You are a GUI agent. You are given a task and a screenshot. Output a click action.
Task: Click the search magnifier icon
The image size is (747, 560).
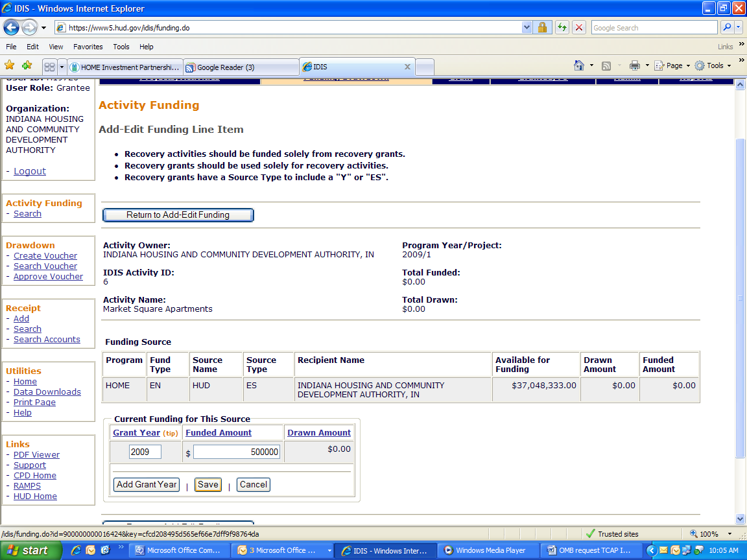727,28
